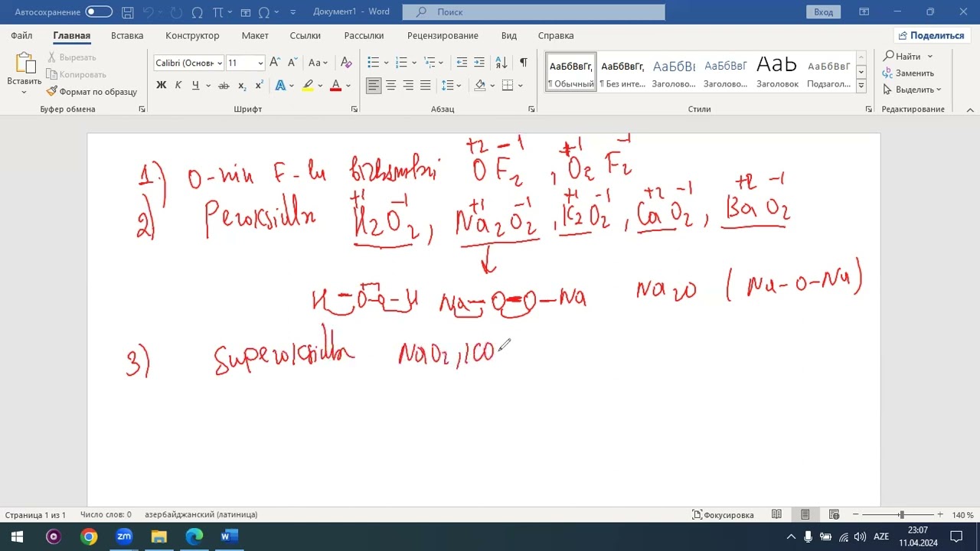This screenshot has width=980, height=551.
Task: Click the Поделиться button
Action: [x=931, y=36]
